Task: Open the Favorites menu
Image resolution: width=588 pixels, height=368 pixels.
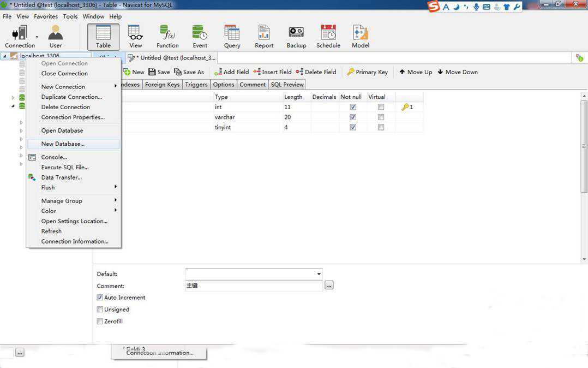Action: pyautogui.click(x=46, y=16)
